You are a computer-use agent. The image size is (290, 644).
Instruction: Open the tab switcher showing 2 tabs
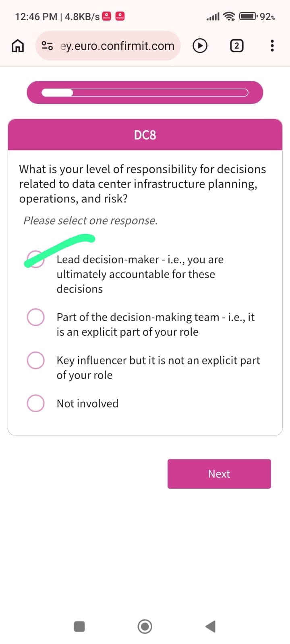pyautogui.click(x=236, y=46)
